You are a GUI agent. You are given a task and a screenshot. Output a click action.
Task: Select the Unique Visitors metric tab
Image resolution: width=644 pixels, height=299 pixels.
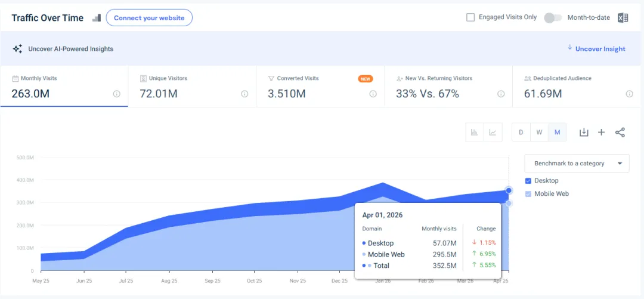(x=192, y=87)
